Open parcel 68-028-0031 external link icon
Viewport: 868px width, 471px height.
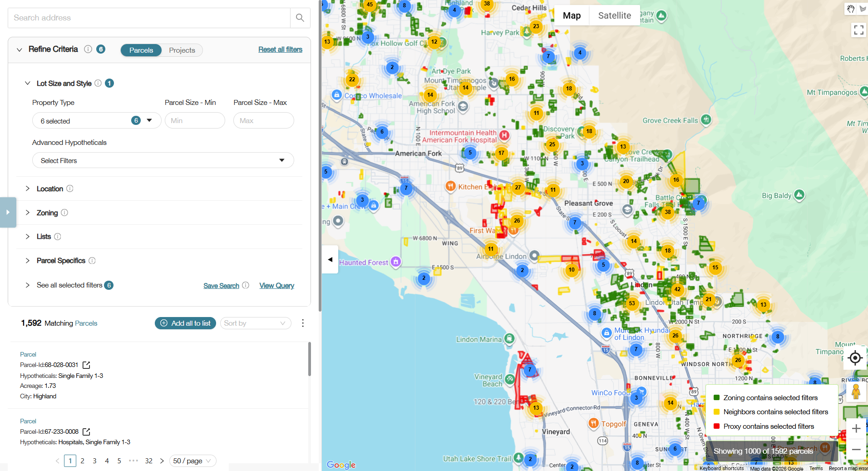pyautogui.click(x=86, y=365)
